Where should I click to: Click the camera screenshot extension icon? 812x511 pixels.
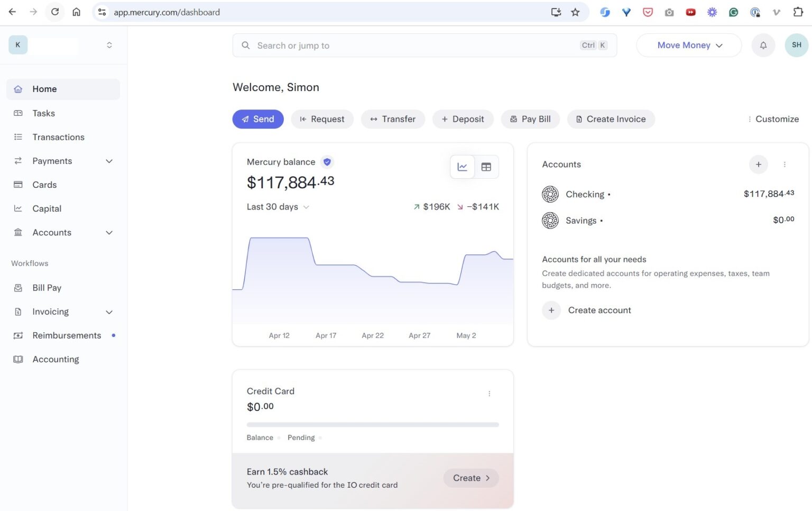coord(669,12)
